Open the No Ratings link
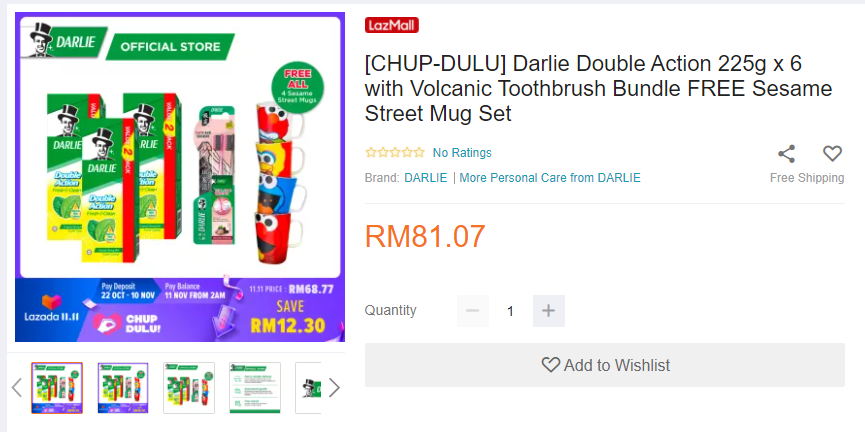865x432 pixels. tap(462, 153)
